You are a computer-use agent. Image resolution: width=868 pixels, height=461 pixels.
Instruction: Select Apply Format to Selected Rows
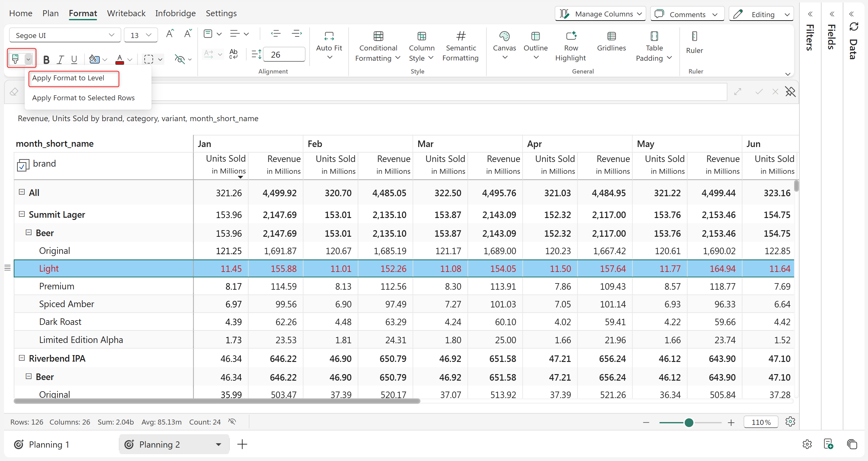coord(83,98)
